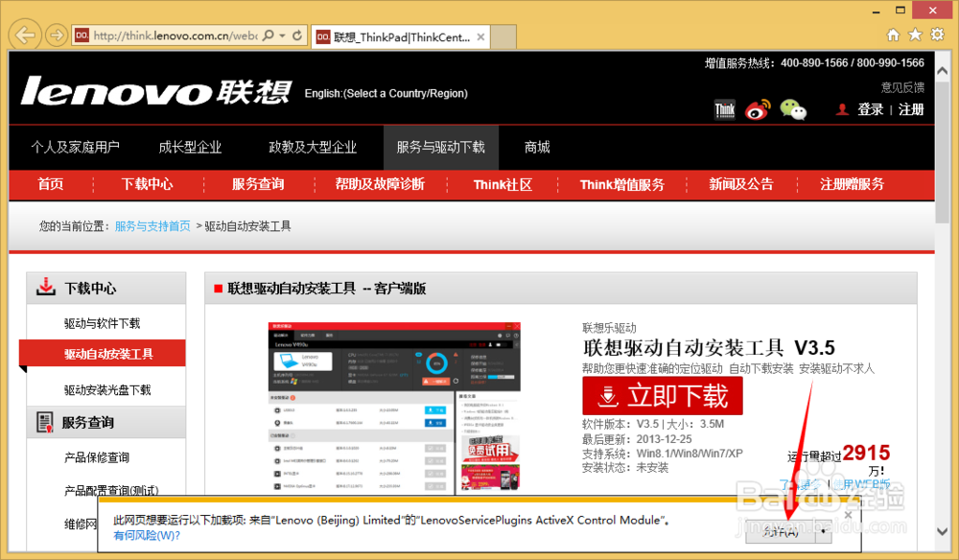Click 下载中心 in the red navigation bar
The height and width of the screenshot is (560, 959).
pos(147,184)
